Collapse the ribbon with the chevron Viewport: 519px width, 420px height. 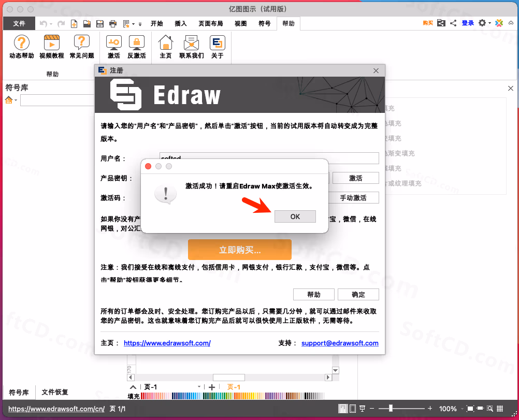tap(511, 23)
